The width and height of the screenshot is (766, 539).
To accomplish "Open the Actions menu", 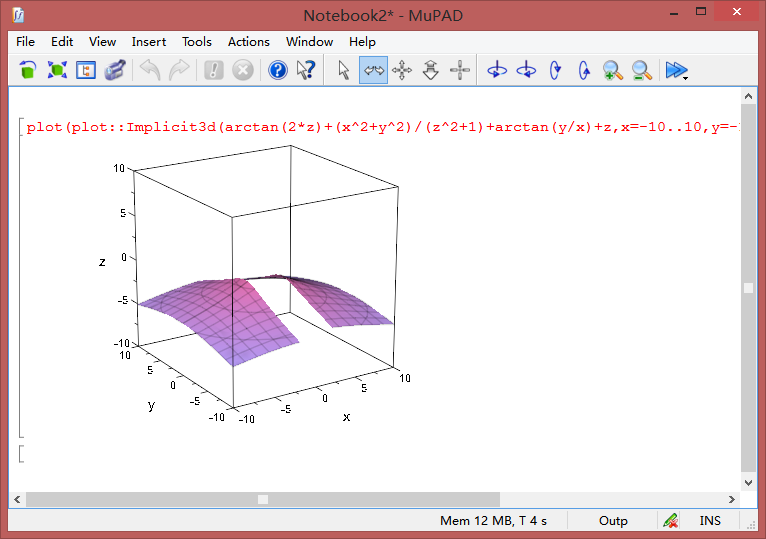I will [249, 42].
